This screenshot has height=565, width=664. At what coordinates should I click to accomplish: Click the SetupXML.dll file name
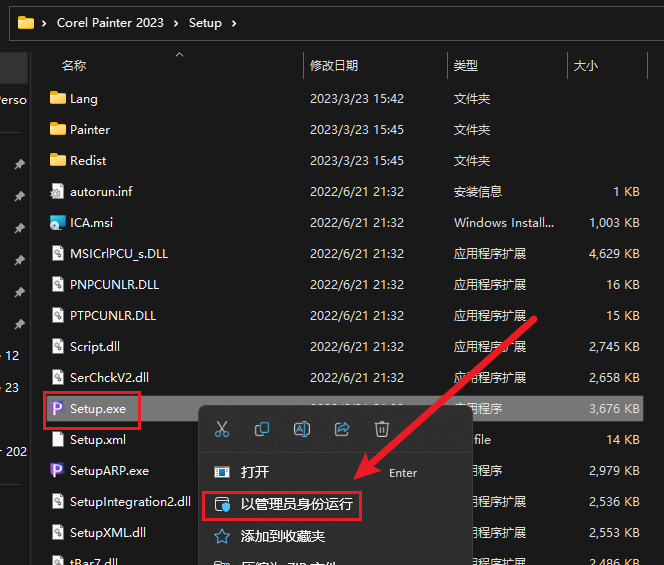tap(108, 532)
